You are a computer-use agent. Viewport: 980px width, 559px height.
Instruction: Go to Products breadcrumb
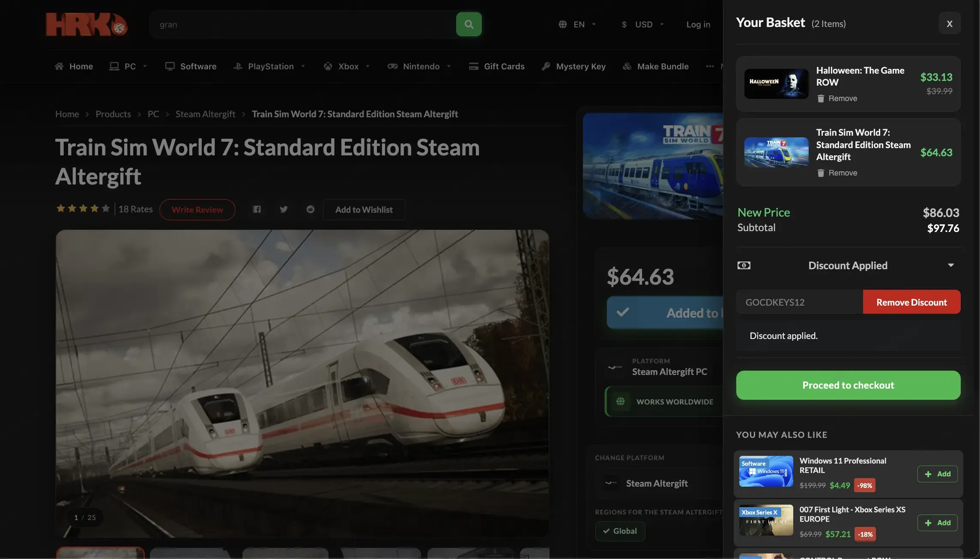[x=113, y=114]
